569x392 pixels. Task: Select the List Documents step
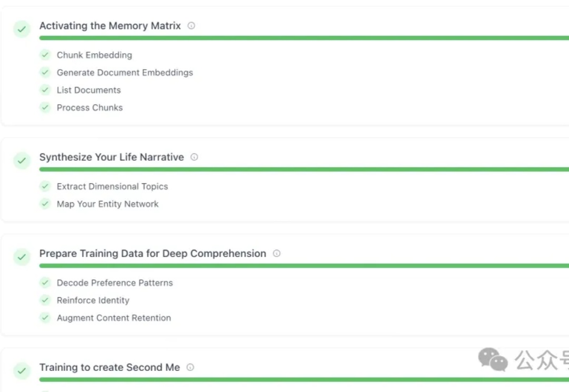89,90
